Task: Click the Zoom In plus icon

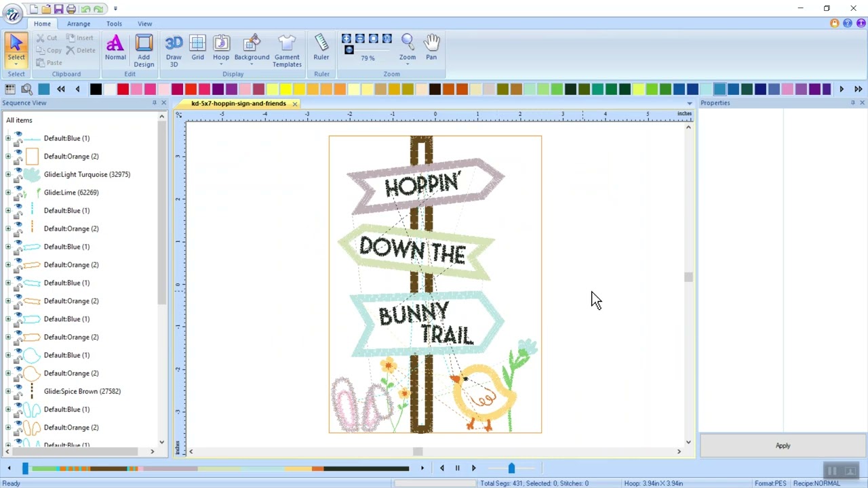Action: pyautogui.click(x=347, y=39)
